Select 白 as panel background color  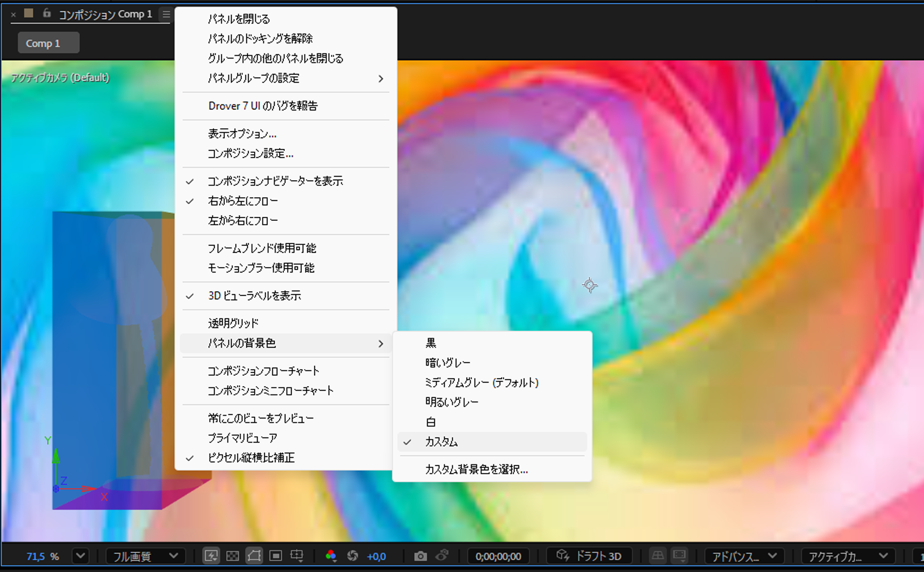(x=430, y=422)
